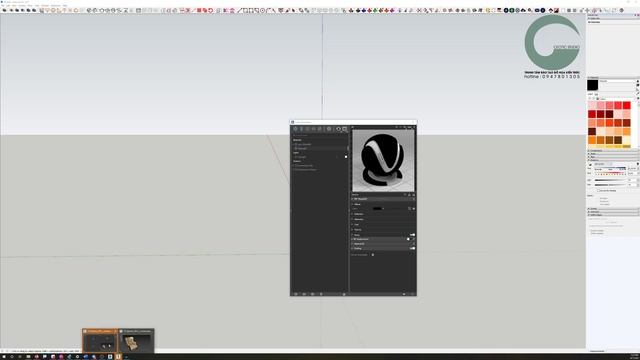Expand the Reflection section

coord(358,214)
